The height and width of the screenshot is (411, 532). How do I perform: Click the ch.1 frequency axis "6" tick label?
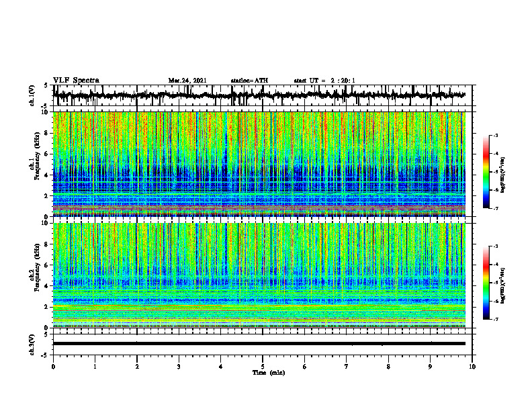click(x=46, y=154)
